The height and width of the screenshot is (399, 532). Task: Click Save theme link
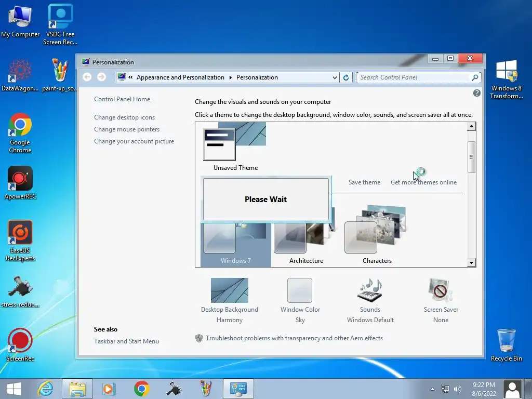point(364,182)
